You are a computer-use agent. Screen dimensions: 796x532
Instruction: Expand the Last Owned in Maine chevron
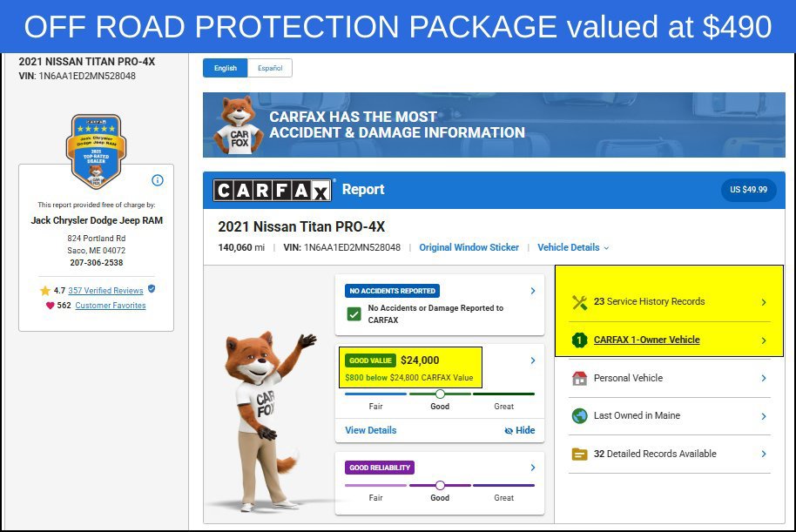coord(764,416)
